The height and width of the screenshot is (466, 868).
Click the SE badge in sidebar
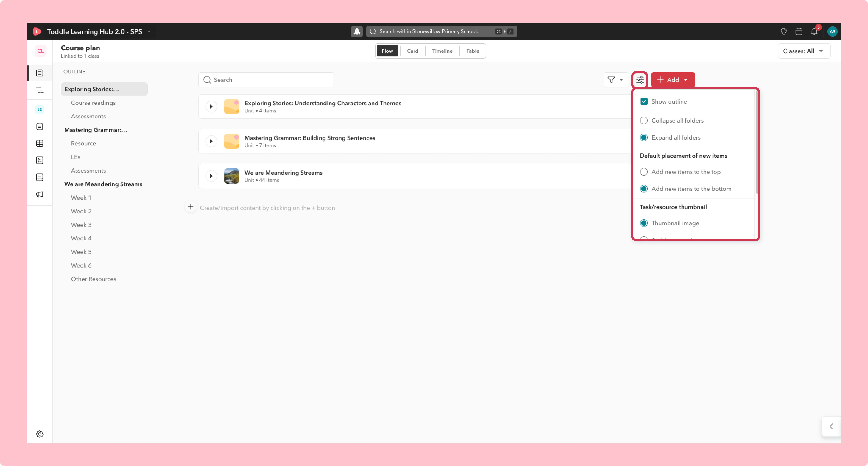(x=40, y=109)
